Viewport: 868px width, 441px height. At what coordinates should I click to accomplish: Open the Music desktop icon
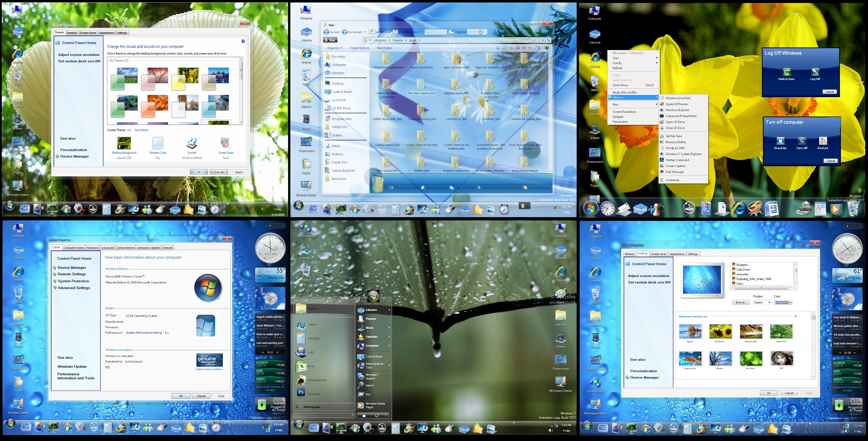(x=306, y=251)
